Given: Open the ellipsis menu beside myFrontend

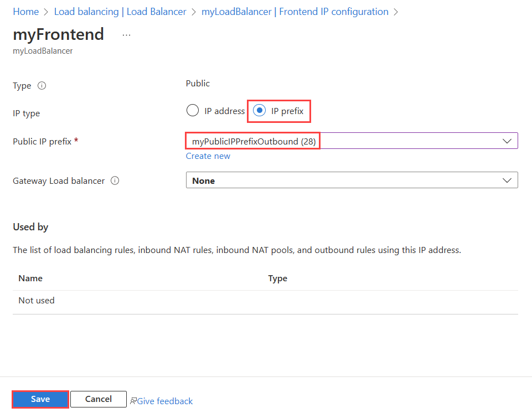Looking at the screenshot, I should point(126,35).
